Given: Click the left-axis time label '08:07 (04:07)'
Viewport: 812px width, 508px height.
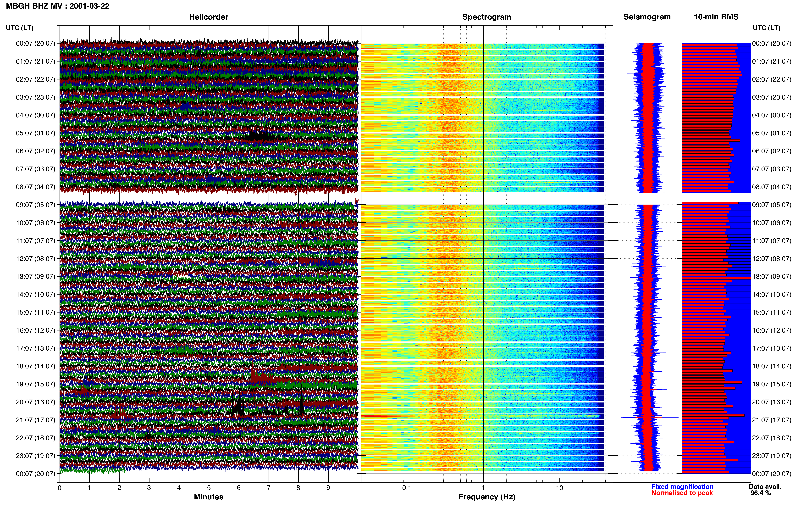Looking at the screenshot, I should tap(36, 187).
